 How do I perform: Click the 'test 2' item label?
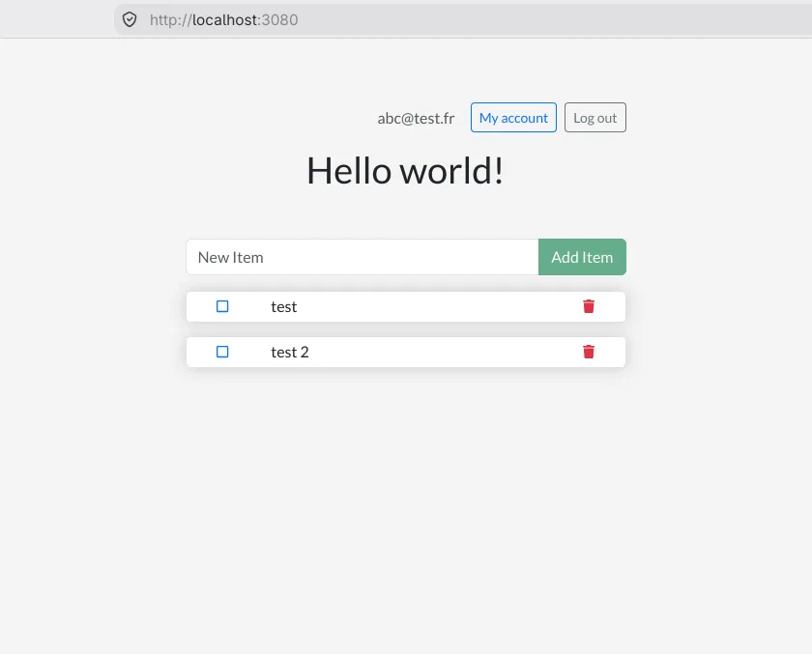(x=289, y=353)
